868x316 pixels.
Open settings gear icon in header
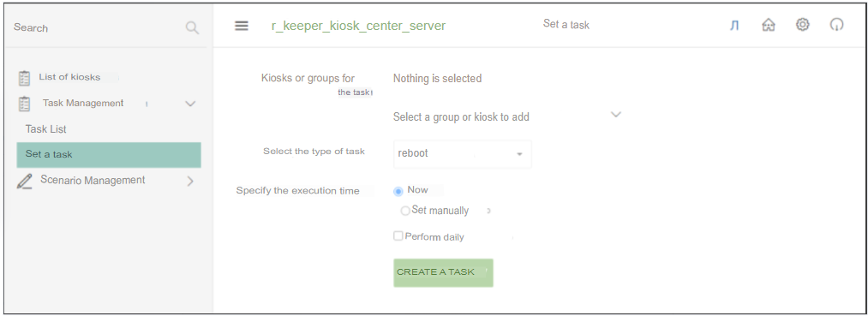pyautogui.click(x=803, y=24)
